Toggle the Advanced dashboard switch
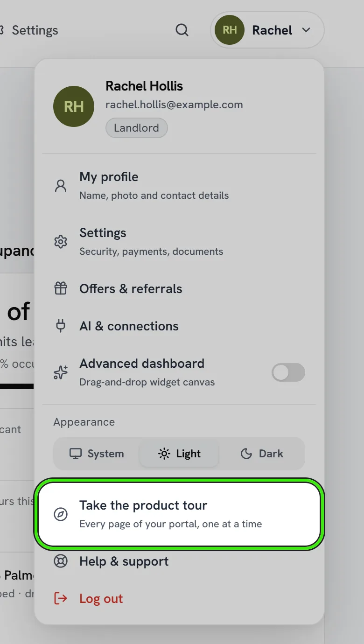The width and height of the screenshot is (364, 644). tap(288, 372)
